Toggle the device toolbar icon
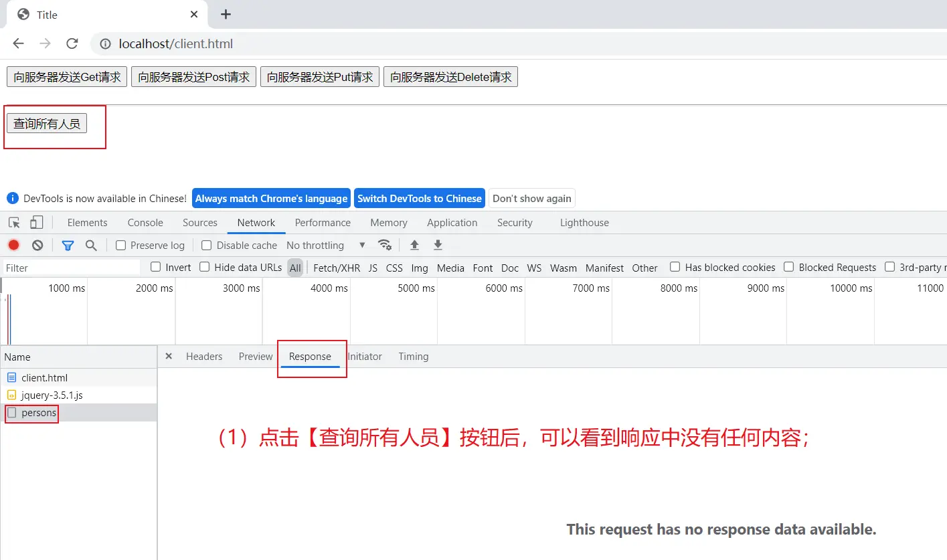The image size is (947, 560). (x=36, y=223)
